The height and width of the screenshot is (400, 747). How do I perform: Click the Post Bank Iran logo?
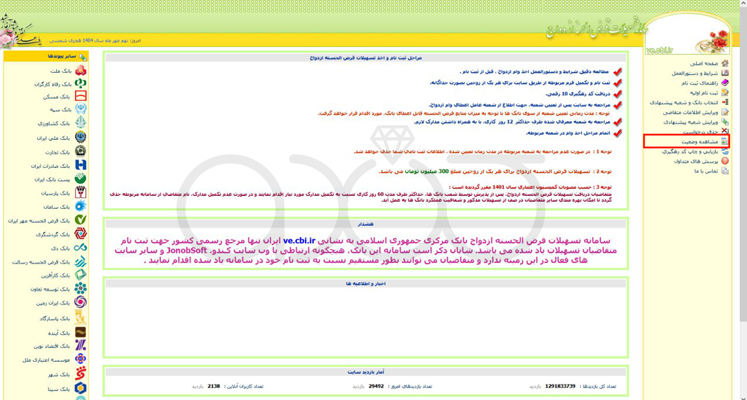81,179
